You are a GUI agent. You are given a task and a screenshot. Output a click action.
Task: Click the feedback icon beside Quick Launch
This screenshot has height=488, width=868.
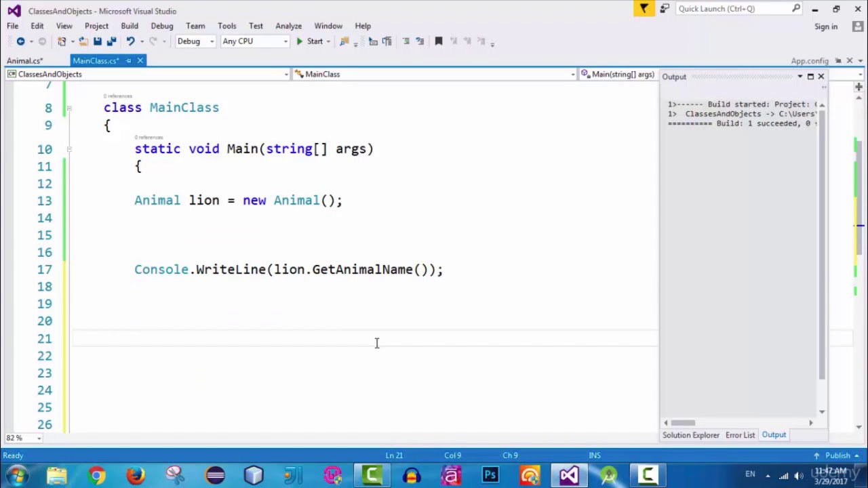(665, 9)
